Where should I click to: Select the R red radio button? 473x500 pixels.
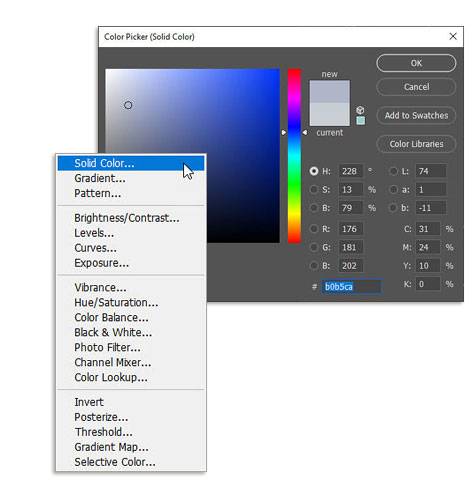pos(314,229)
